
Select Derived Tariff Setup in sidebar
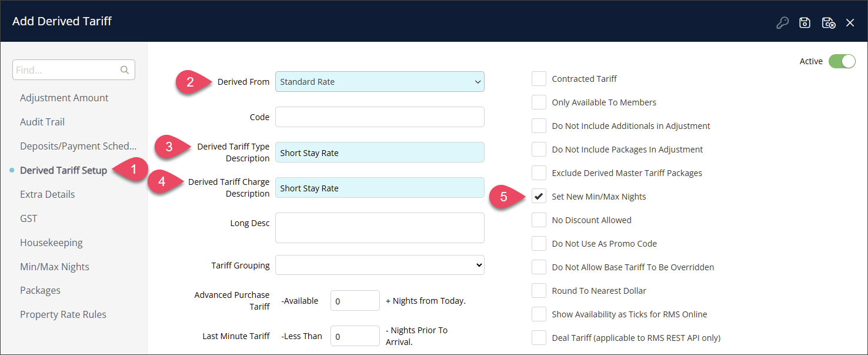[64, 170]
